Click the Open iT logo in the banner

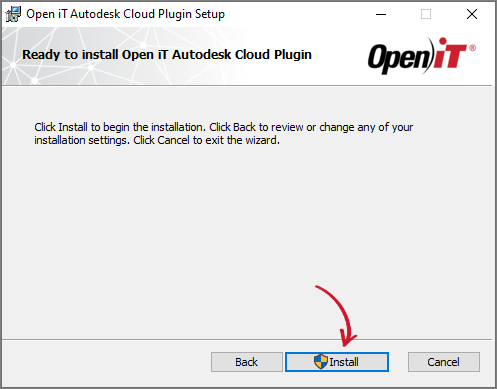click(x=422, y=56)
